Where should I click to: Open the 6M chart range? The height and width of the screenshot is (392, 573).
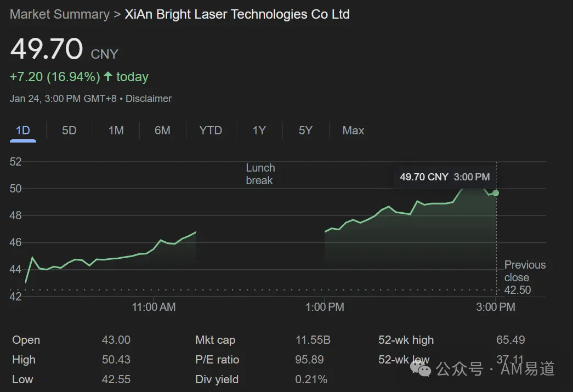(162, 130)
